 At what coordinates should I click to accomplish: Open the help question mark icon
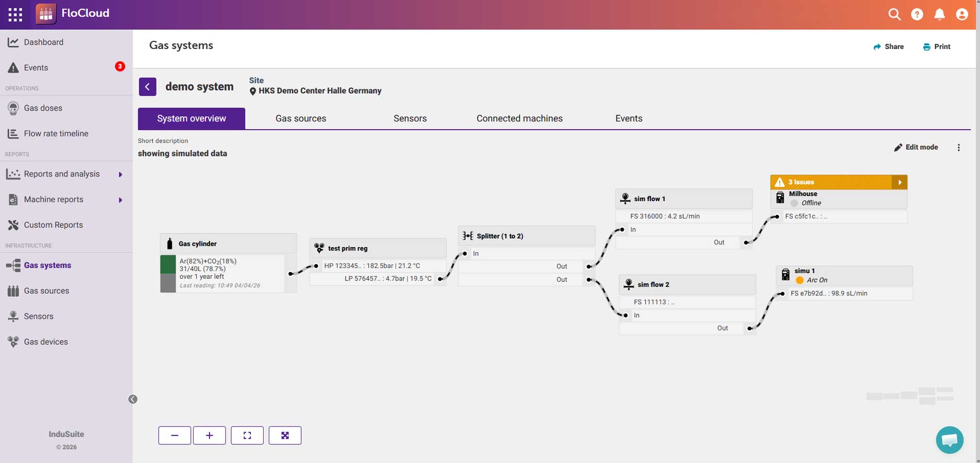point(917,14)
